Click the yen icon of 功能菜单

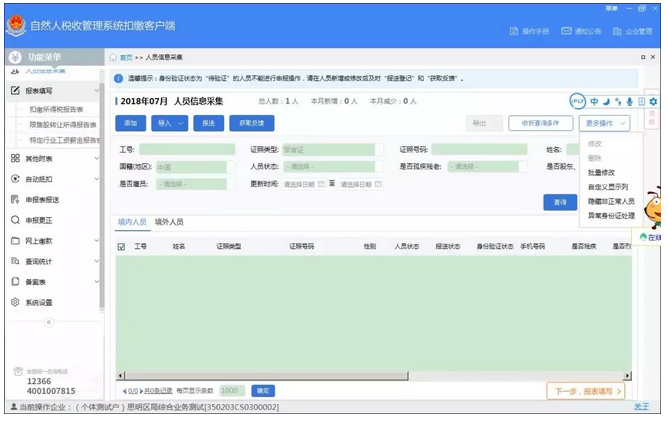click(x=15, y=57)
